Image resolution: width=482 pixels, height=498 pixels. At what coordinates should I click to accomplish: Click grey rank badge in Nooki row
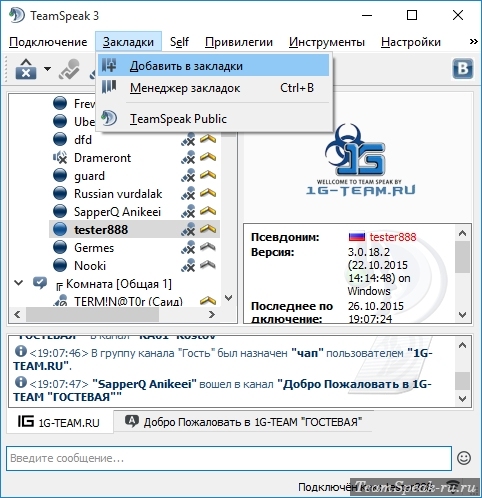(208, 265)
